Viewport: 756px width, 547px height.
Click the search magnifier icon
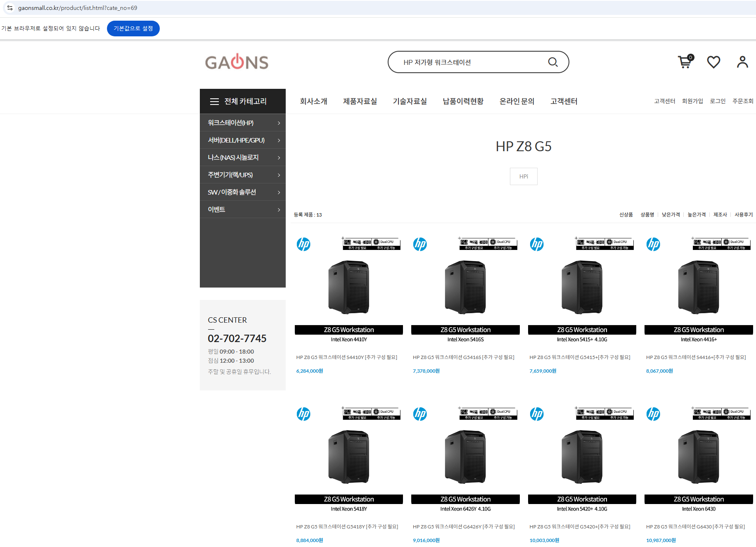pyautogui.click(x=553, y=62)
